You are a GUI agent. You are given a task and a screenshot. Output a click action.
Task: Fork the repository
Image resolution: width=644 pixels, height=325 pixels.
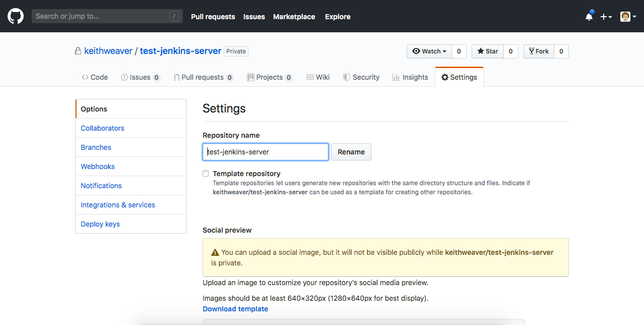539,51
